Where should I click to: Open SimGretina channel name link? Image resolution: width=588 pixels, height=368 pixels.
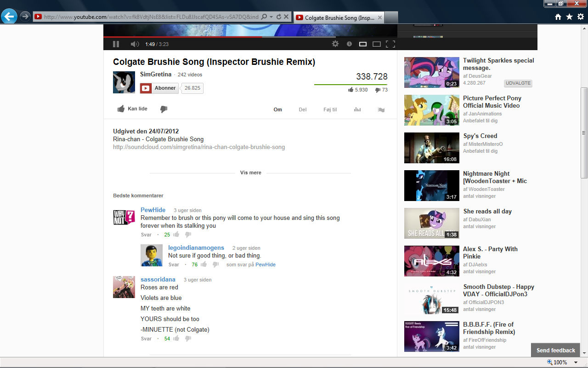[156, 74]
